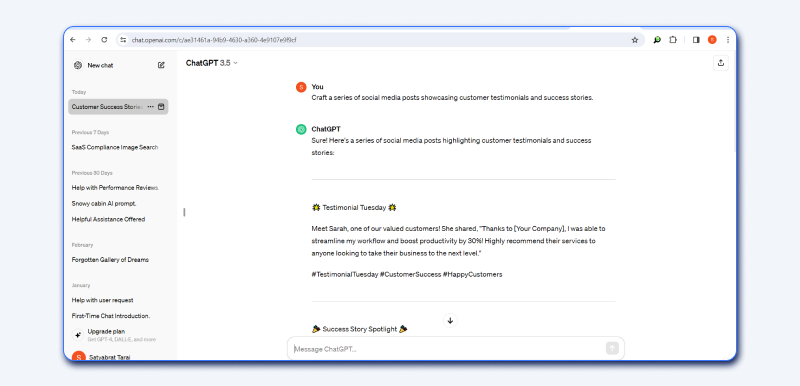Open Help with Performance Reviews chat
Viewport: 800px width, 386px height.
tap(115, 188)
